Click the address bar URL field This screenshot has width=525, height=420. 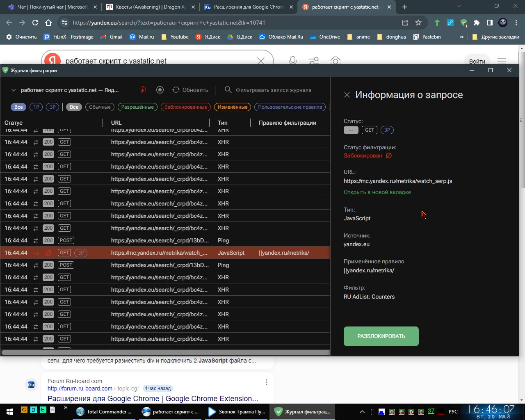coord(230,23)
